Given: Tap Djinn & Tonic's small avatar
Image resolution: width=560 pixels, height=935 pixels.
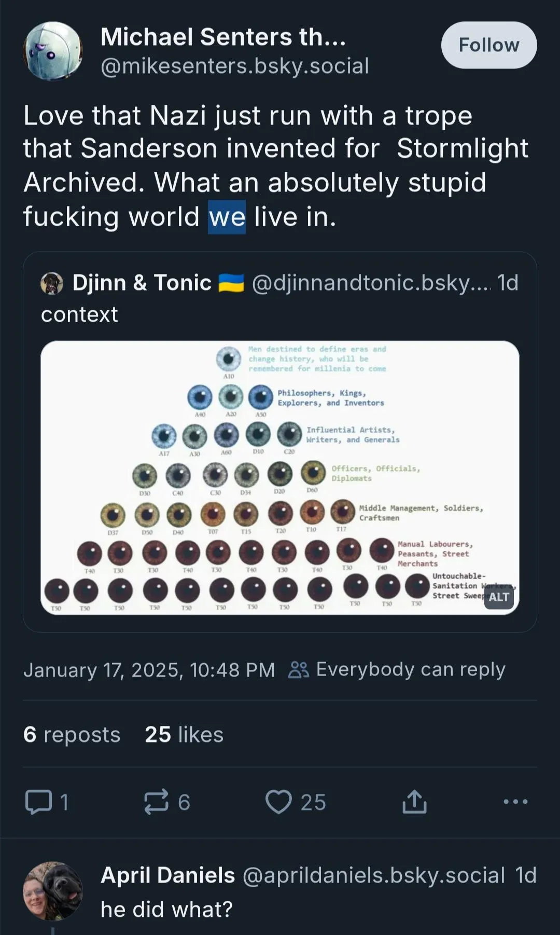Looking at the screenshot, I should (52, 283).
